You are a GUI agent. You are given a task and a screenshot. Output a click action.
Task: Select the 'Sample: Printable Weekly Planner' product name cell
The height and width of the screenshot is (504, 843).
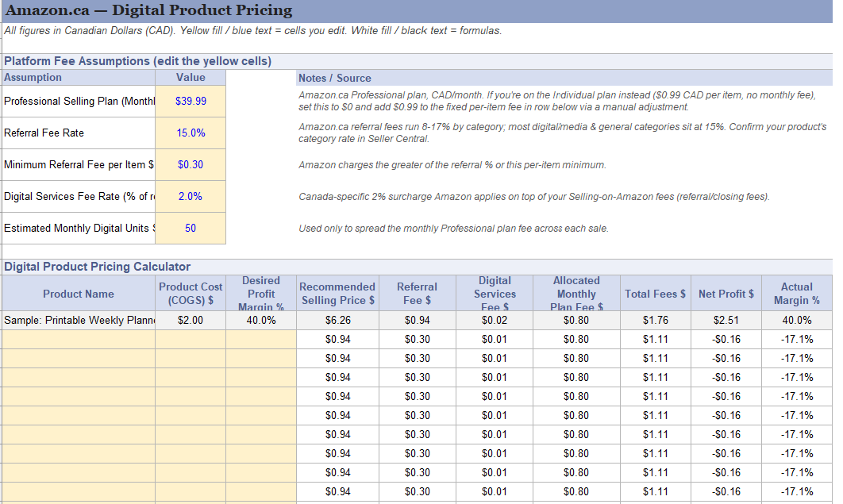[79, 320]
